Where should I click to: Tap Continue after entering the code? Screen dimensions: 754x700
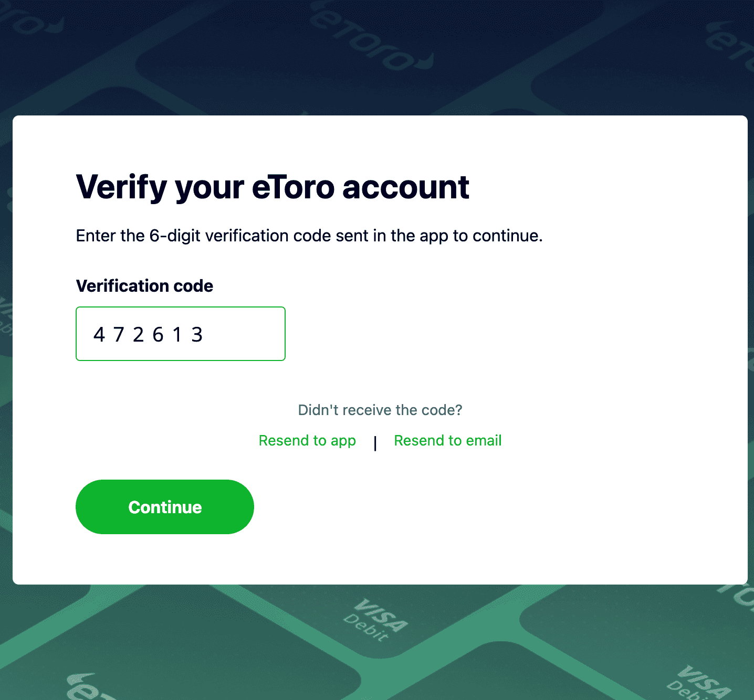pos(164,507)
